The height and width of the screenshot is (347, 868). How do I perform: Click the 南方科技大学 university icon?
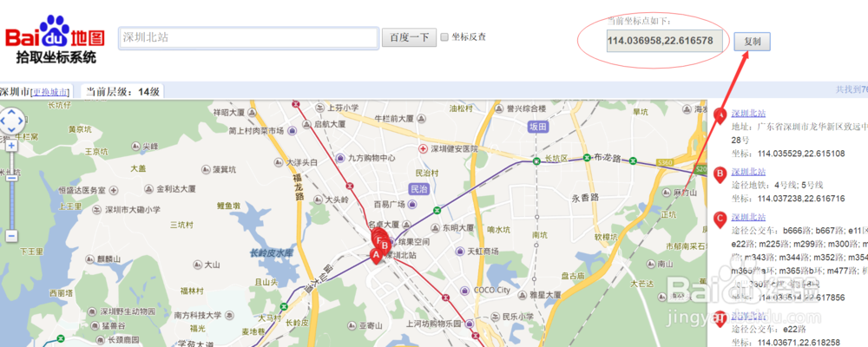[229, 316]
